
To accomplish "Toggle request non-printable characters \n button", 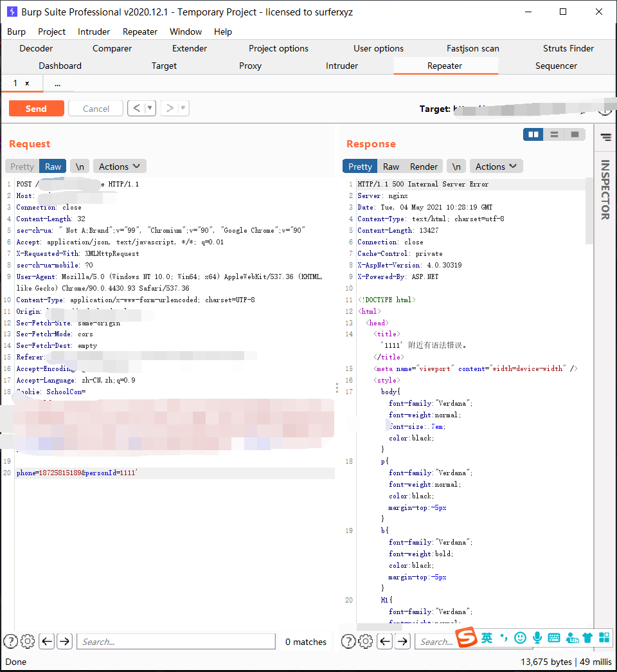I will coord(80,167).
